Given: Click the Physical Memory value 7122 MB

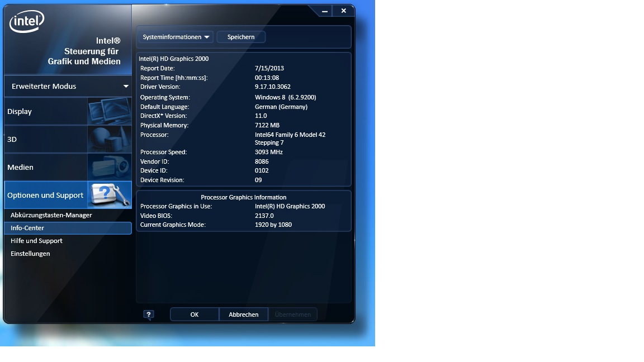Looking at the screenshot, I should pyautogui.click(x=267, y=125).
